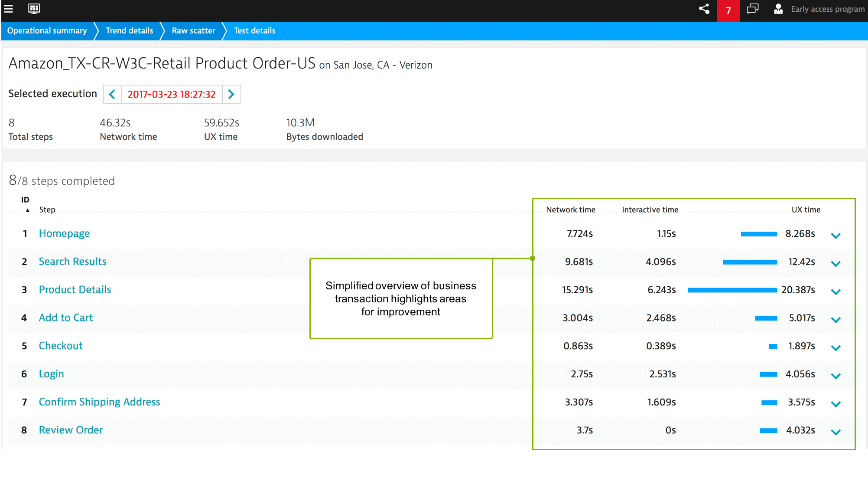Select the execution timestamp 2017-03-23 18:27:32

tap(172, 94)
